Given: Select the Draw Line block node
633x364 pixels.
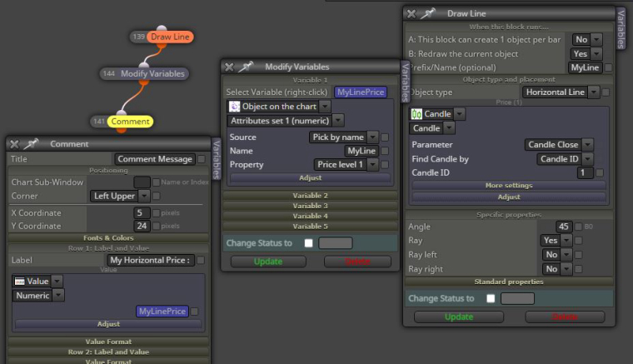Looking at the screenshot, I should (170, 37).
